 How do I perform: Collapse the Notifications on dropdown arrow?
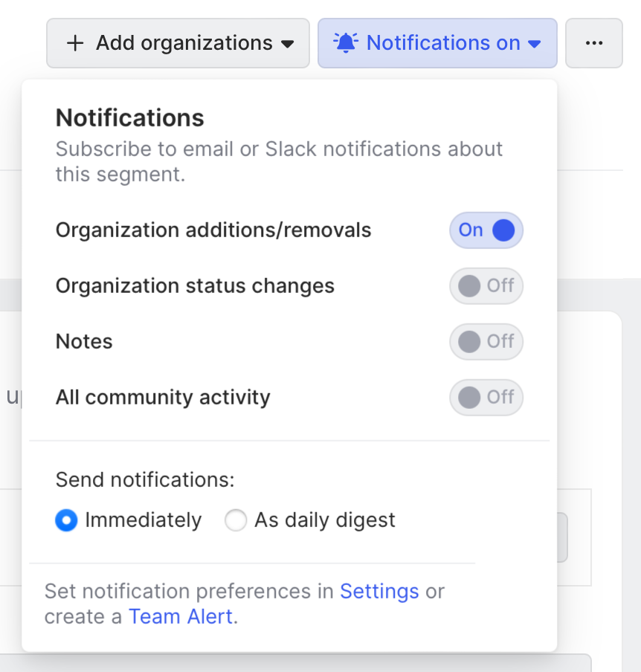534,44
